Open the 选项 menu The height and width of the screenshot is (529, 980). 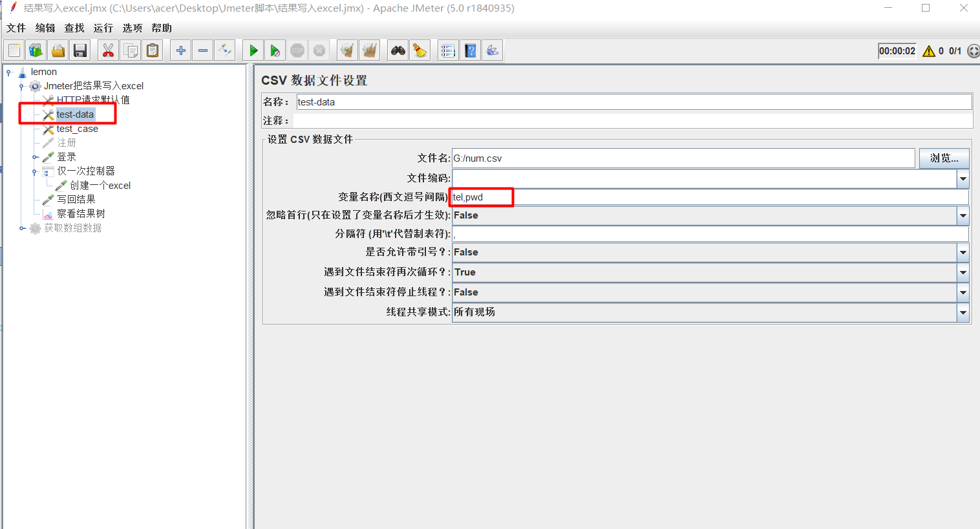(133, 28)
